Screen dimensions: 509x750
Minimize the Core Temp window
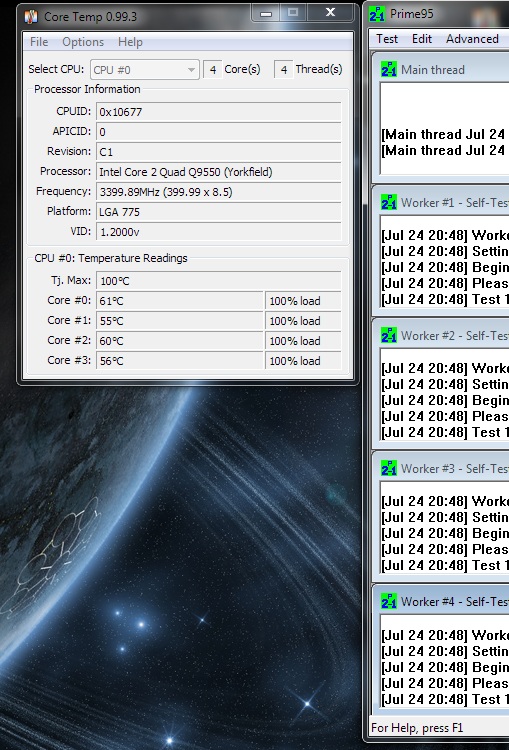[266, 13]
